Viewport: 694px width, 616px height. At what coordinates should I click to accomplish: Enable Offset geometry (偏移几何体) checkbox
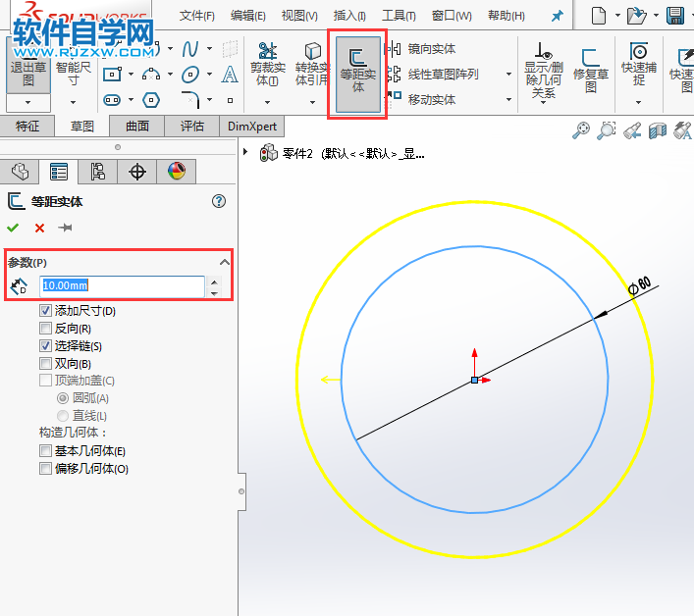click(45, 468)
